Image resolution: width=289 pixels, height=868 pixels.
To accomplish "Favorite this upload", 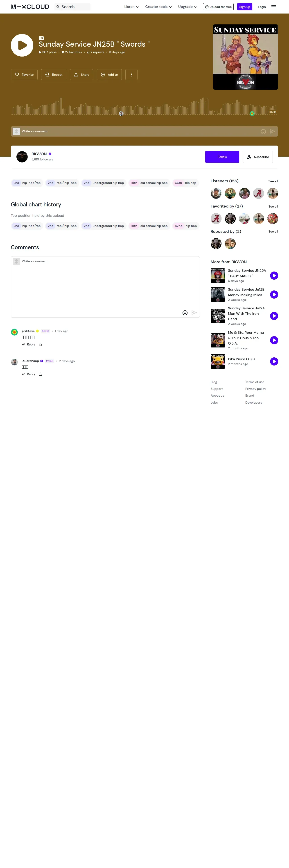I will (24, 74).
